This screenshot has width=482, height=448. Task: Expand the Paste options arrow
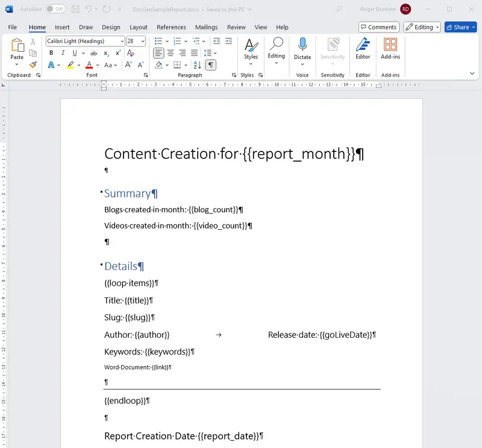tap(17, 65)
